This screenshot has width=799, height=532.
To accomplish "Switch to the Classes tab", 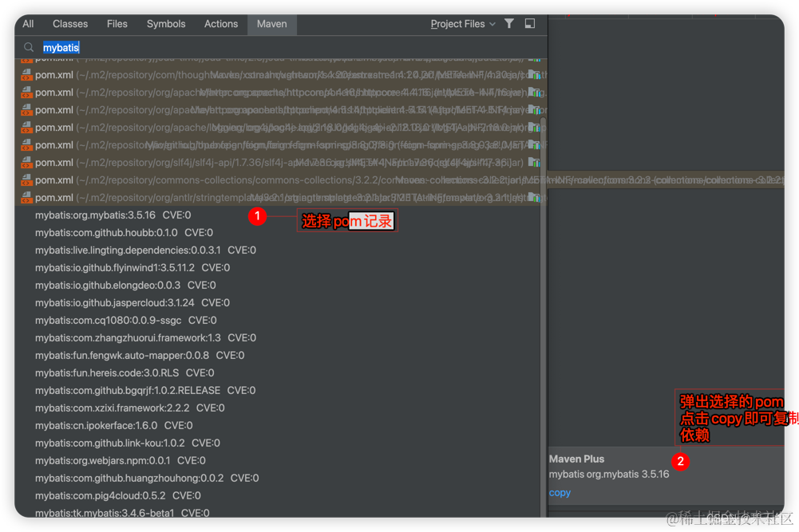I will (x=70, y=24).
